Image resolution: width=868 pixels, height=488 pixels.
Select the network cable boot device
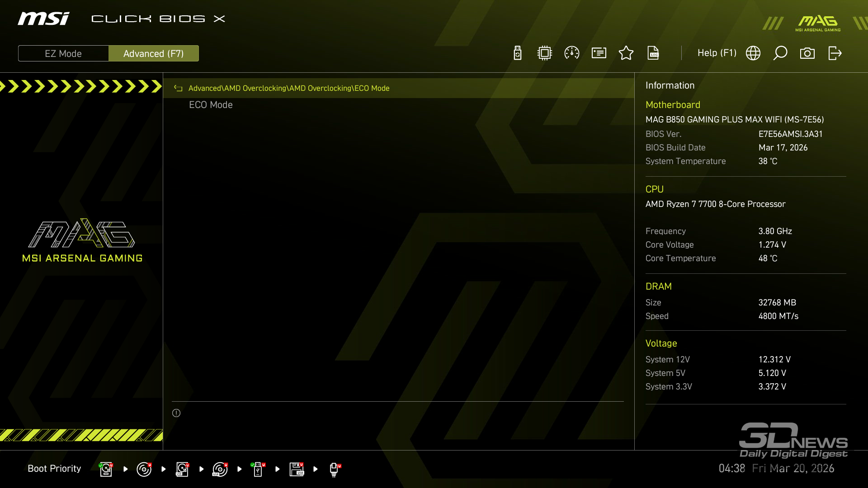pyautogui.click(x=334, y=469)
